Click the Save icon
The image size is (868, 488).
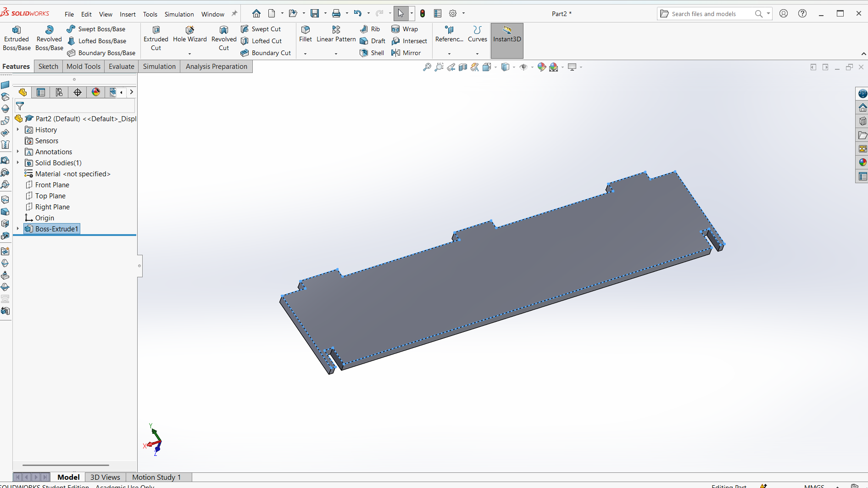click(315, 13)
